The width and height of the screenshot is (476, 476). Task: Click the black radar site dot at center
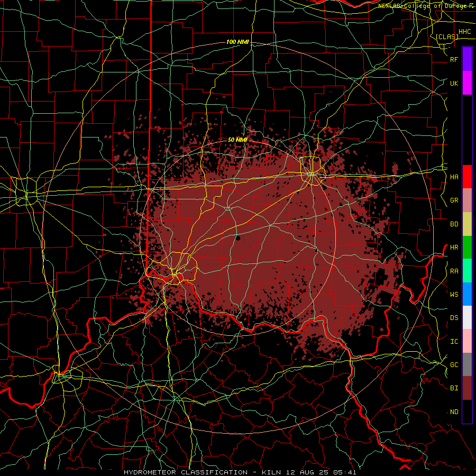238,238
